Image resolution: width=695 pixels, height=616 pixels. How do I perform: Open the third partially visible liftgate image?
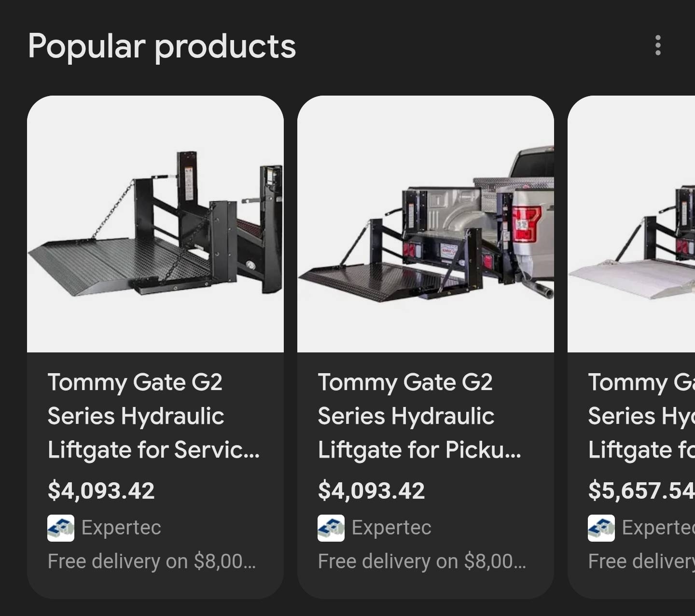[x=632, y=224]
